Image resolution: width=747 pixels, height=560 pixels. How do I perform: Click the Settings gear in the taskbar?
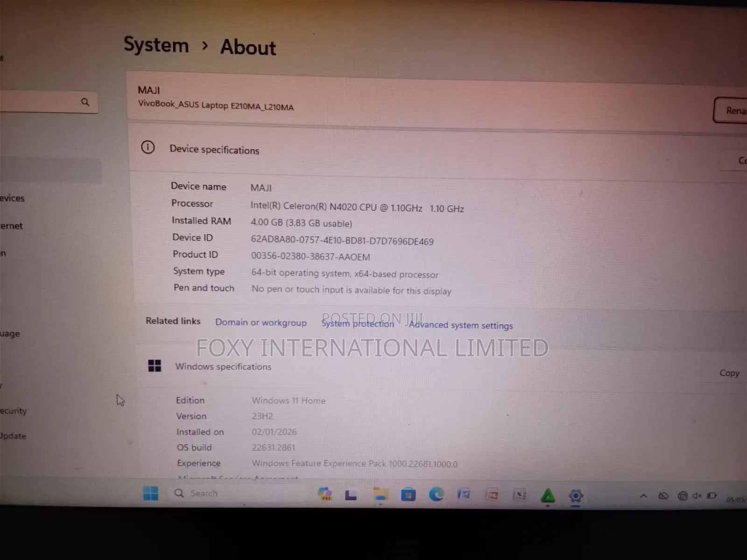[576, 496]
